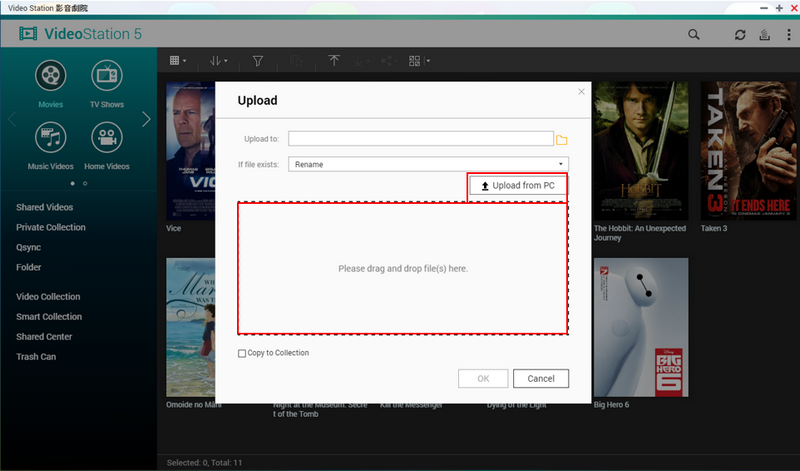Maximize the Video Station window

pyautogui.click(x=779, y=8)
